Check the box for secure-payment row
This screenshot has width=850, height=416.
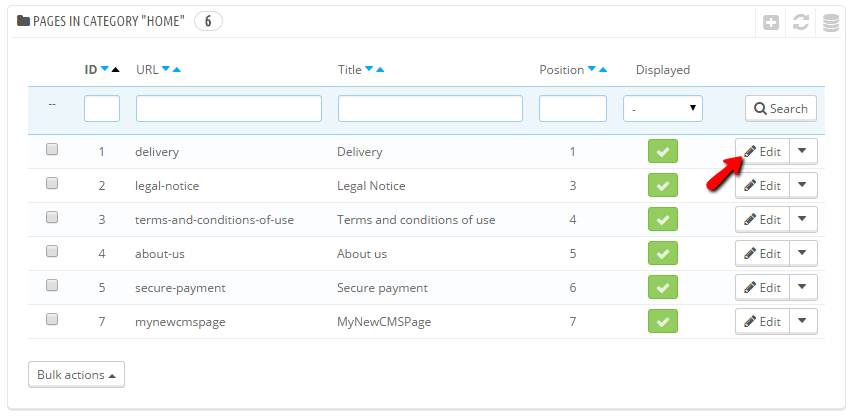click(52, 286)
